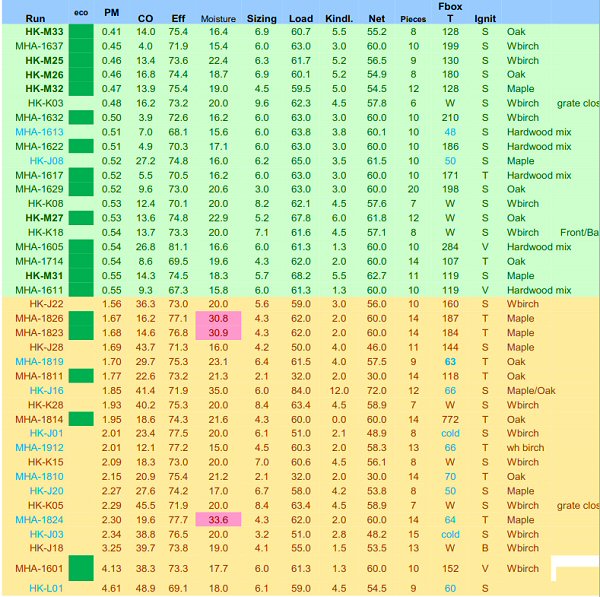Select green eco cell for MHA-1632
This screenshot has width=600, height=597.
(81, 117)
